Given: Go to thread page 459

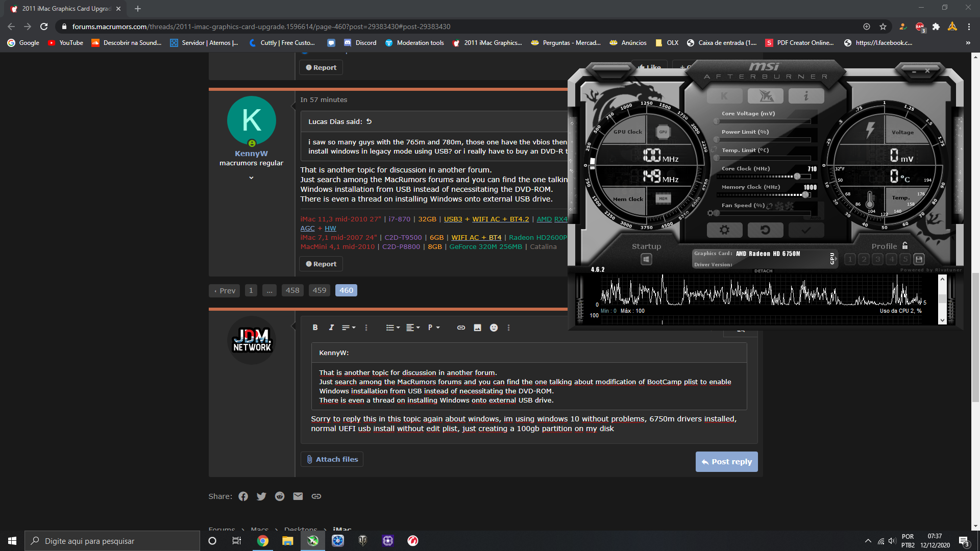Looking at the screenshot, I should click(x=320, y=290).
